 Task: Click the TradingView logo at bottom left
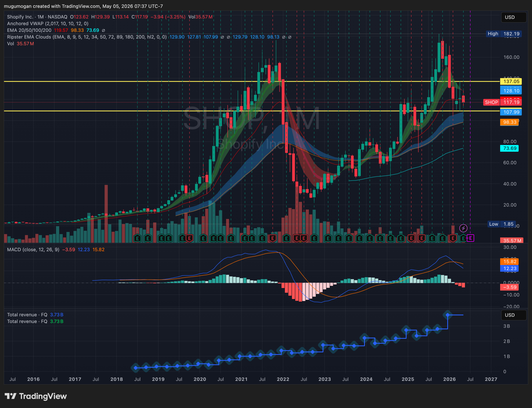pos(36,396)
